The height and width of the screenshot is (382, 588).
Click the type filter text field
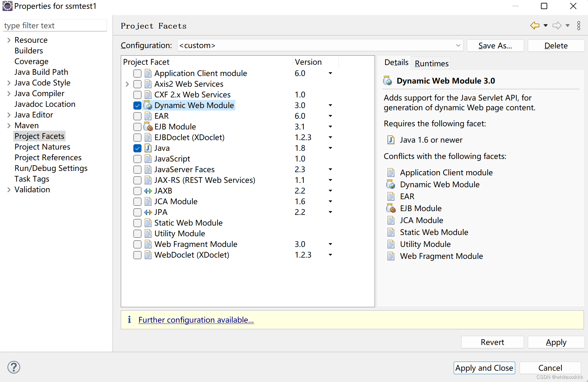tap(55, 25)
